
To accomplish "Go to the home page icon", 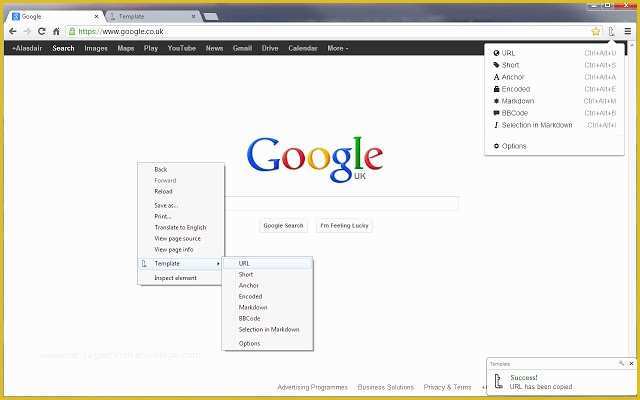I will [x=56, y=31].
